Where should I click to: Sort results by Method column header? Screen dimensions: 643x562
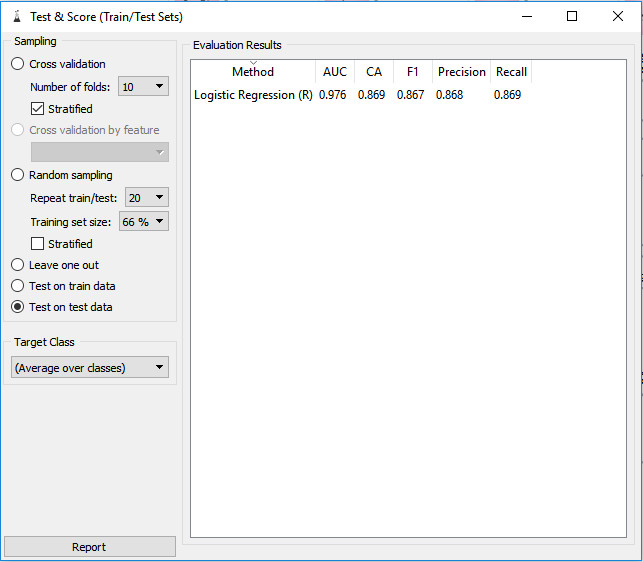[x=253, y=72]
